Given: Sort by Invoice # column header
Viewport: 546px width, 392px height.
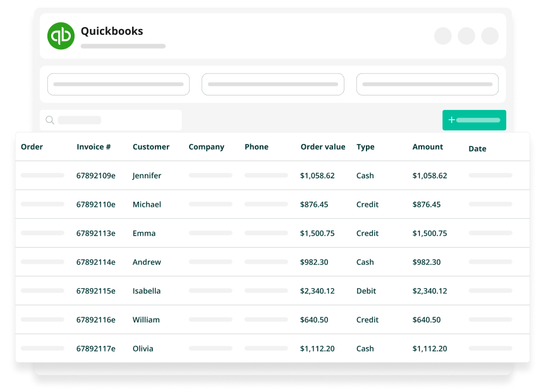Looking at the screenshot, I should click(x=94, y=147).
